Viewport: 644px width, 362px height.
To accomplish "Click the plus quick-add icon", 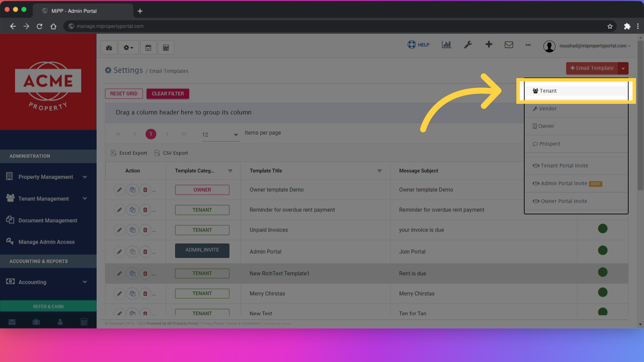I will click(489, 44).
